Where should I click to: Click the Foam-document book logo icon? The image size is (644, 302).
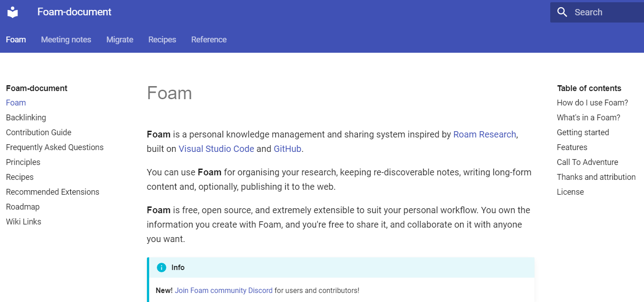[13, 12]
